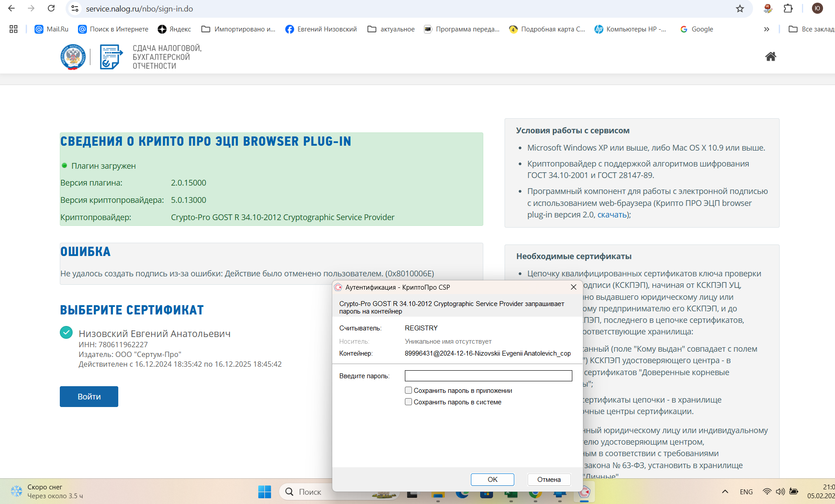Open Google bookmark
The width and height of the screenshot is (835, 504).
click(x=697, y=29)
